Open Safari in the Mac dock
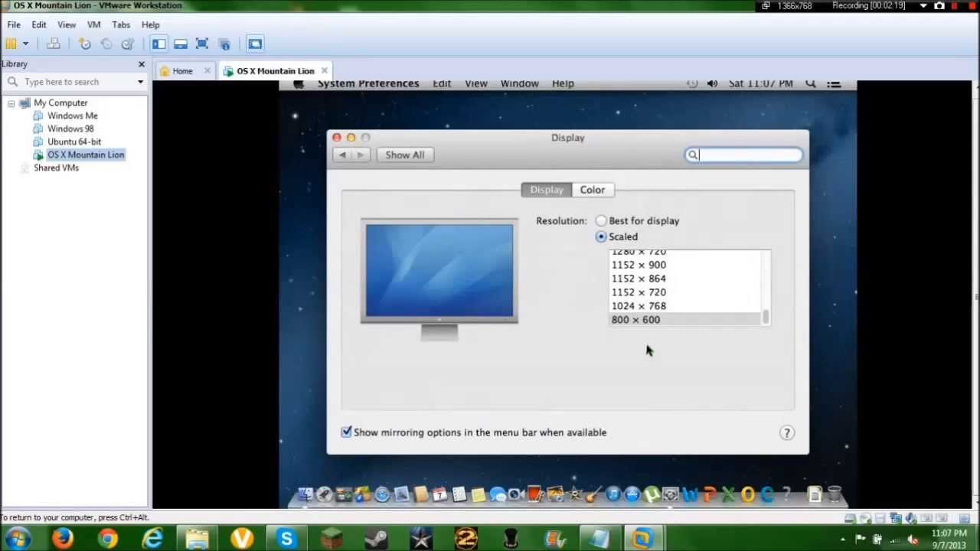 [382, 494]
